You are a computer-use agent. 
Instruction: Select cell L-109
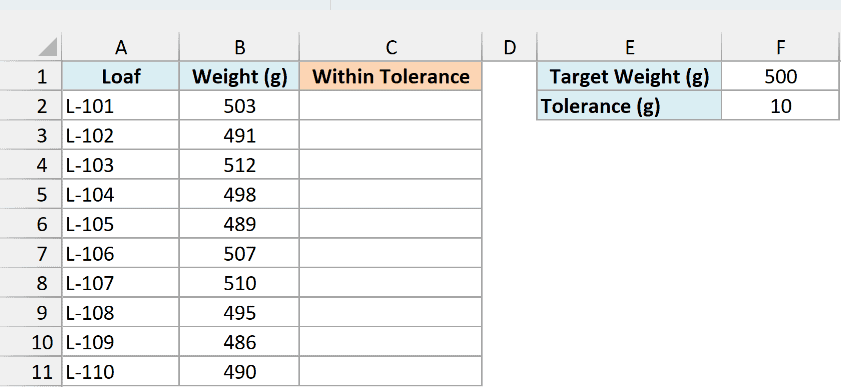tap(121, 341)
